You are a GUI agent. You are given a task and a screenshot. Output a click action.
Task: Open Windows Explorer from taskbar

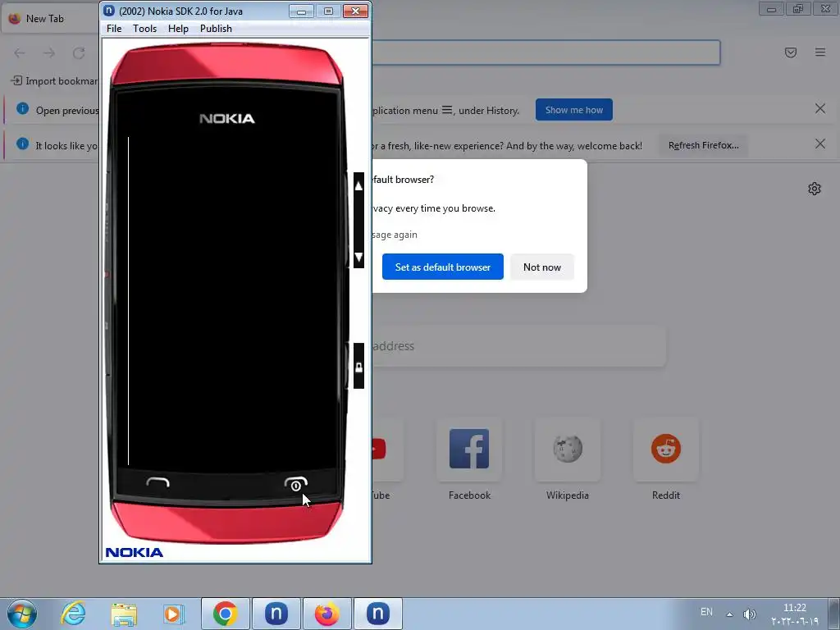point(124,614)
